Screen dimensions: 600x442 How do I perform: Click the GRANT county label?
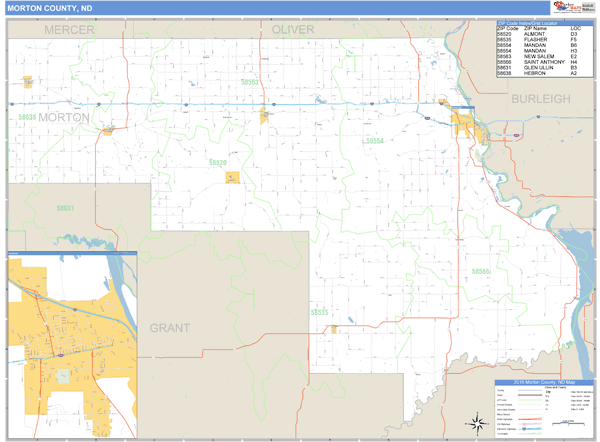coord(169,327)
